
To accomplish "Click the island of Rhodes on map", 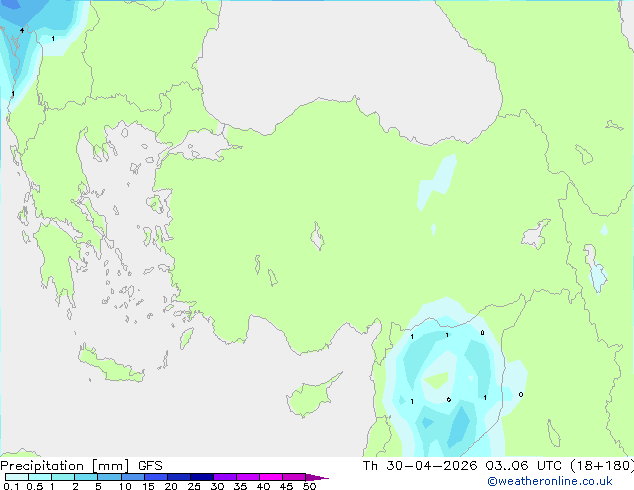I will 186,338.
